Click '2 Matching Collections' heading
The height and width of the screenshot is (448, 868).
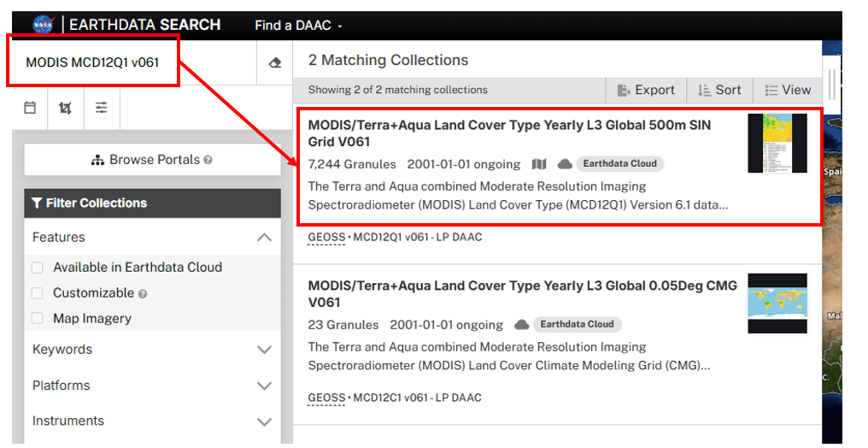point(388,61)
